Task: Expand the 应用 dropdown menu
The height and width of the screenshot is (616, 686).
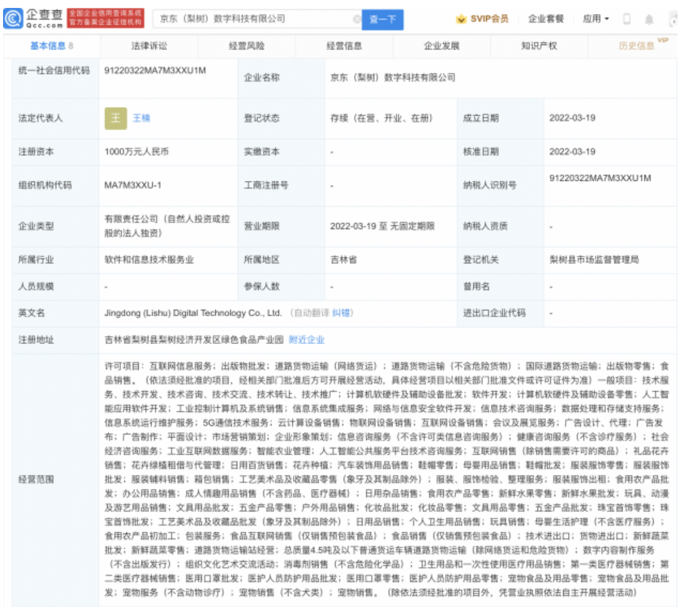Action: [596, 19]
